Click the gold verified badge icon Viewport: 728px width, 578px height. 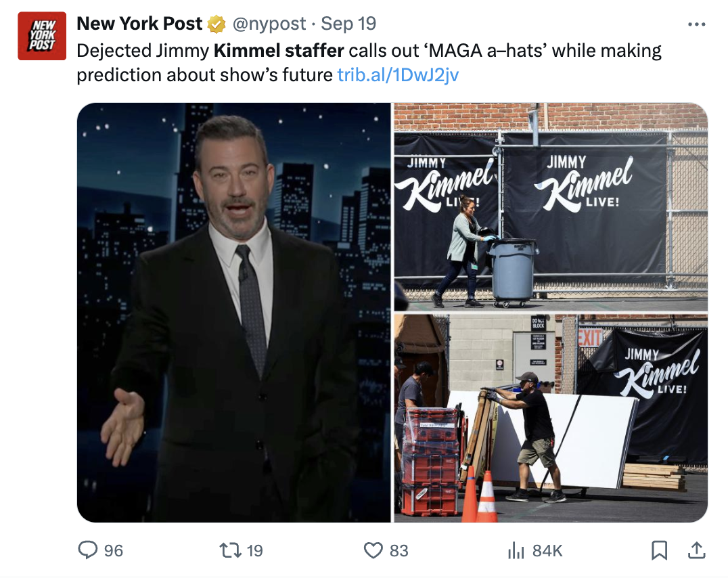(x=217, y=24)
